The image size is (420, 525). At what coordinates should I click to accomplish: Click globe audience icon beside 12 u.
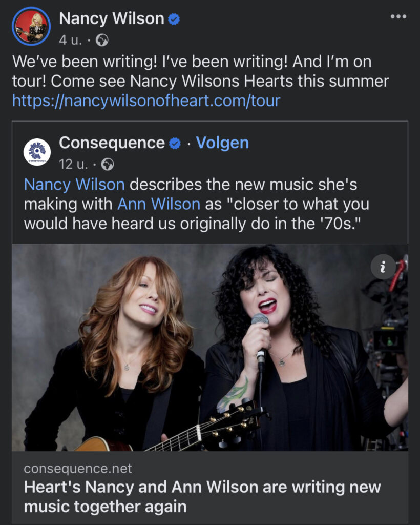(x=108, y=164)
